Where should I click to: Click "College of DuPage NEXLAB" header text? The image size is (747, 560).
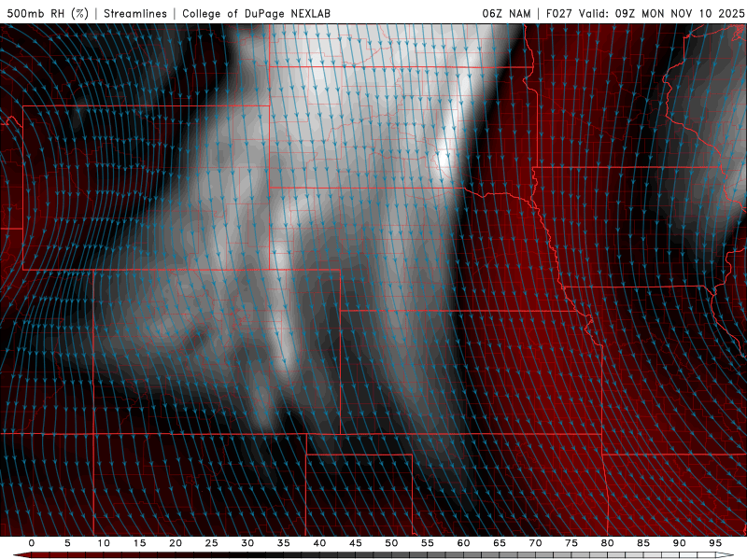(256, 13)
